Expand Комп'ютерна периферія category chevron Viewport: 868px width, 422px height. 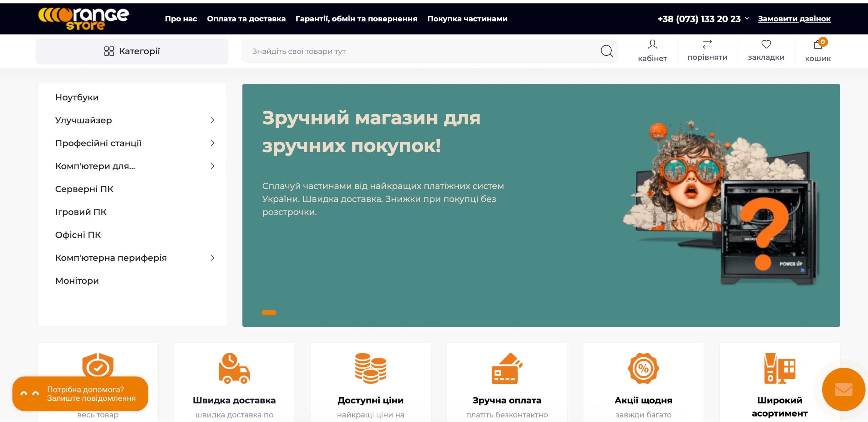coord(213,258)
